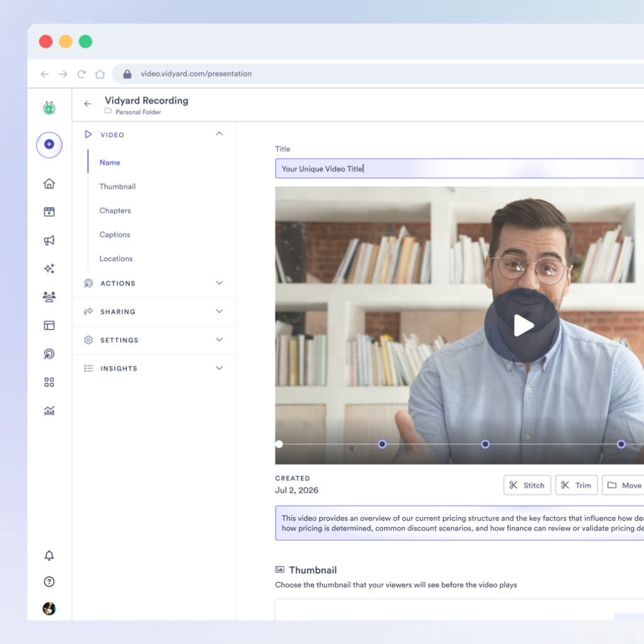Open the user profile avatar
Image resolution: width=644 pixels, height=644 pixels.
[x=49, y=608]
